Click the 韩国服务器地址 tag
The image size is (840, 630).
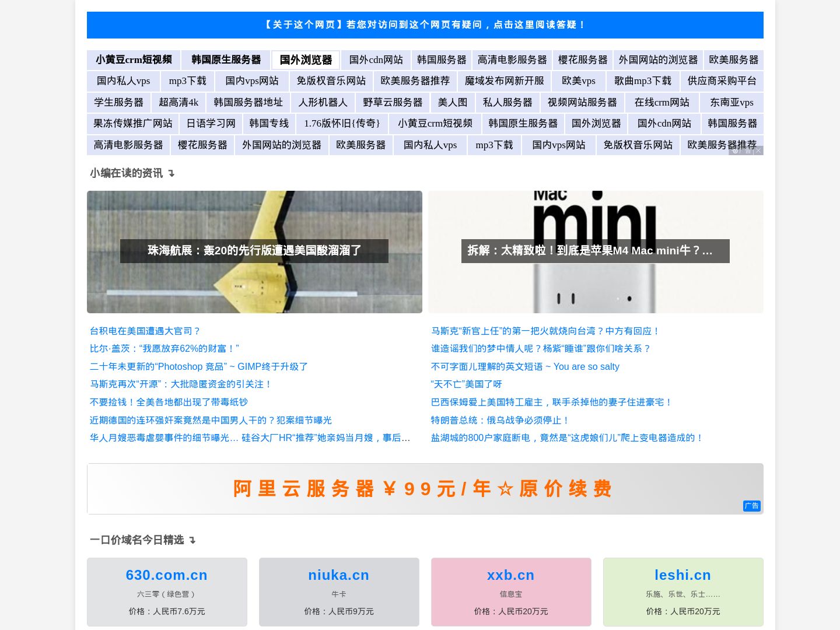tap(249, 103)
